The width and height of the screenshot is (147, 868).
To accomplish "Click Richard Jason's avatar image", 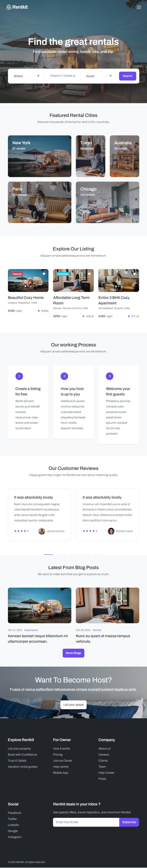I will pos(111,531).
